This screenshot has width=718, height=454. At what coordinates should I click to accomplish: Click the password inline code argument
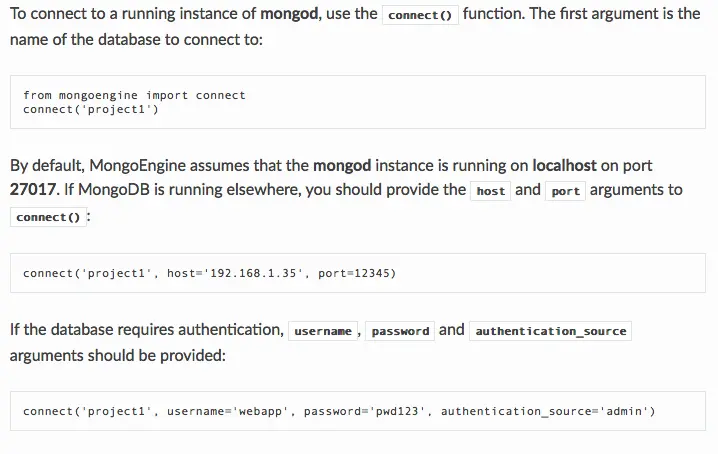400,331
